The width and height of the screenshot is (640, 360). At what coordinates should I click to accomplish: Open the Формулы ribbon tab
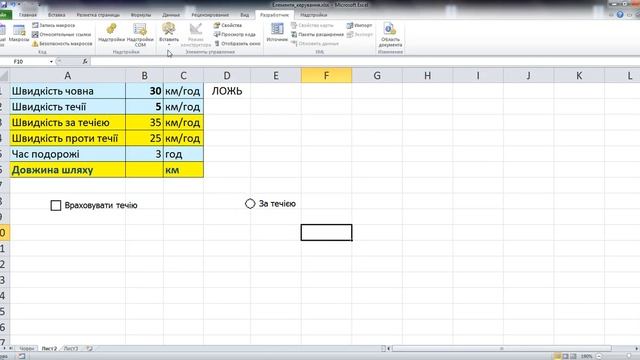141,15
